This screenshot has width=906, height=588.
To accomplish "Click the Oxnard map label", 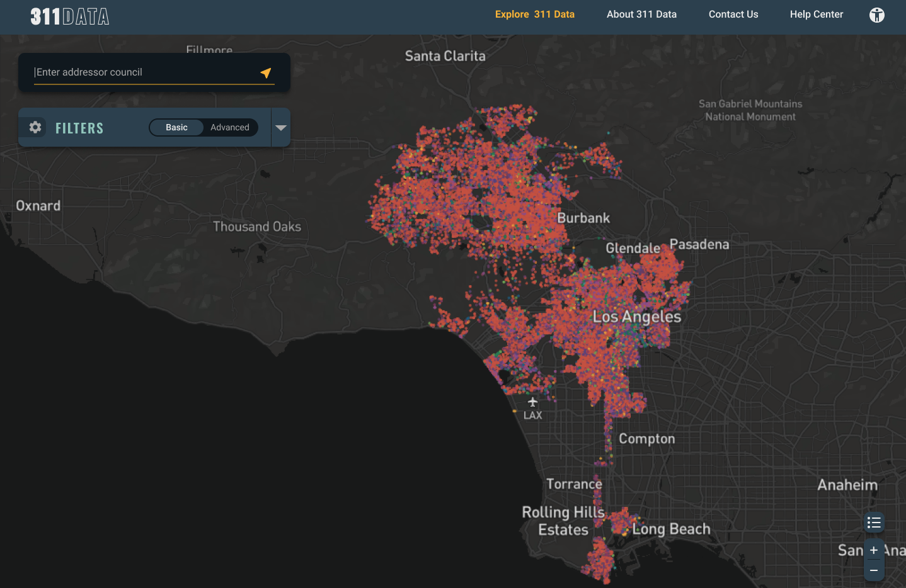I will [x=38, y=206].
